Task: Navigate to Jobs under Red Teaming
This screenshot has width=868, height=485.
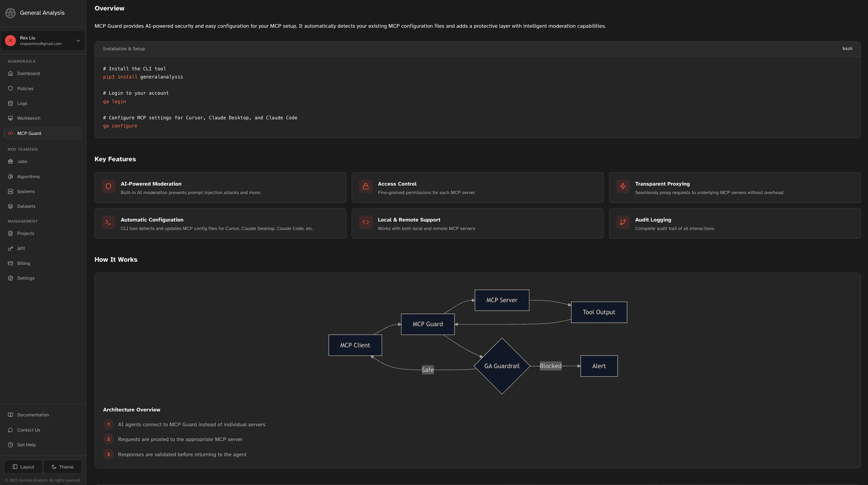Action: tap(43, 161)
